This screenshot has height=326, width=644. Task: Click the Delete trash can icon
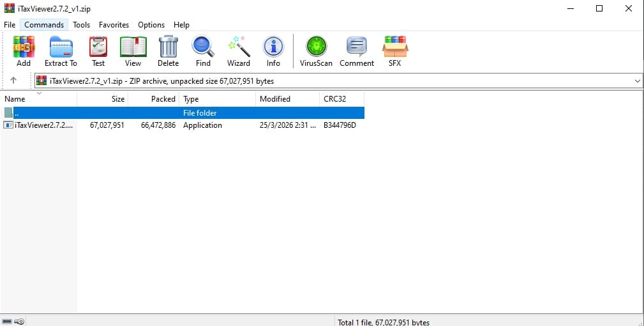[168, 47]
